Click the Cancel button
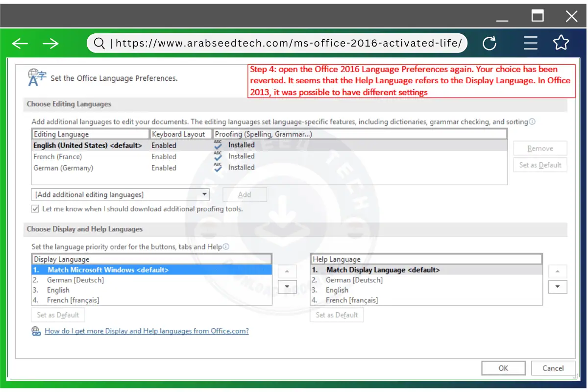This screenshot has height=392, width=588. pos(553,368)
